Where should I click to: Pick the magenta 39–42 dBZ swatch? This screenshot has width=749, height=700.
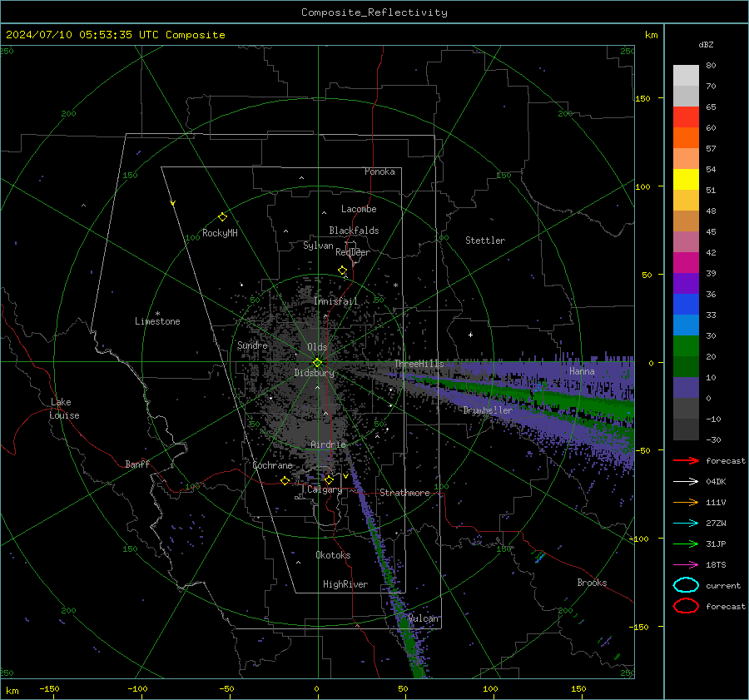pos(686,262)
